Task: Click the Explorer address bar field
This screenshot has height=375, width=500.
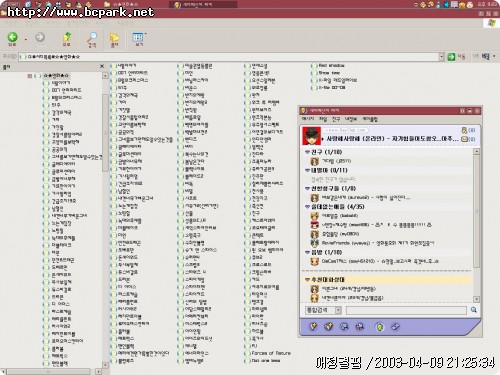Action: (x=229, y=57)
